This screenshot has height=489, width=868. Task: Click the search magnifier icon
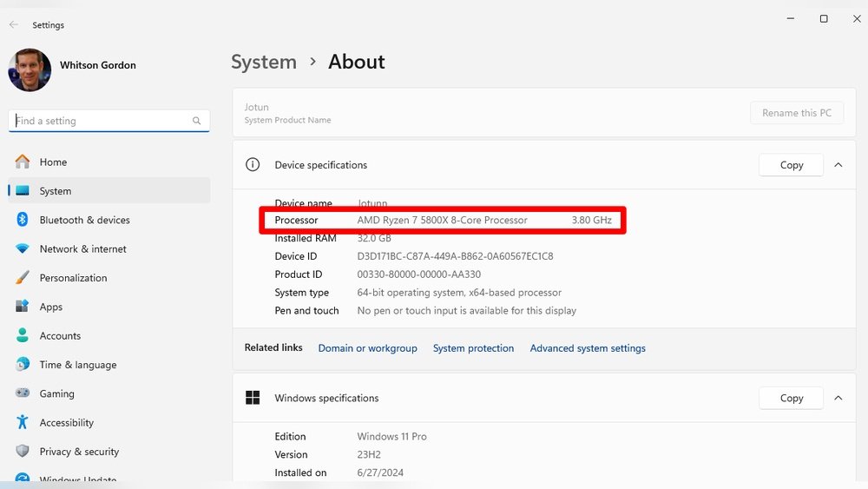pos(197,121)
